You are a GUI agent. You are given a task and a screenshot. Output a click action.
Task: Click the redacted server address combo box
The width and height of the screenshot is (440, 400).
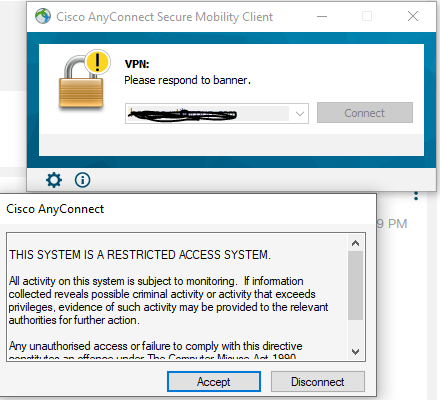point(217,114)
